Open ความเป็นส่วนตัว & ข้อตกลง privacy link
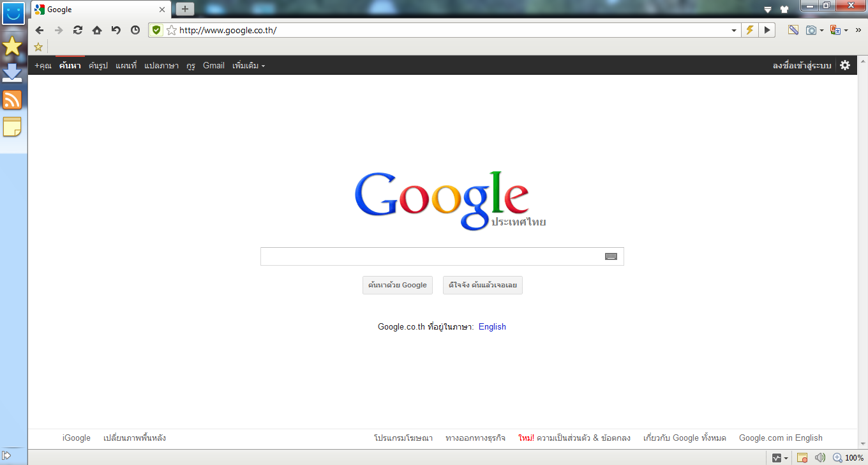868x465 pixels. click(583, 438)
